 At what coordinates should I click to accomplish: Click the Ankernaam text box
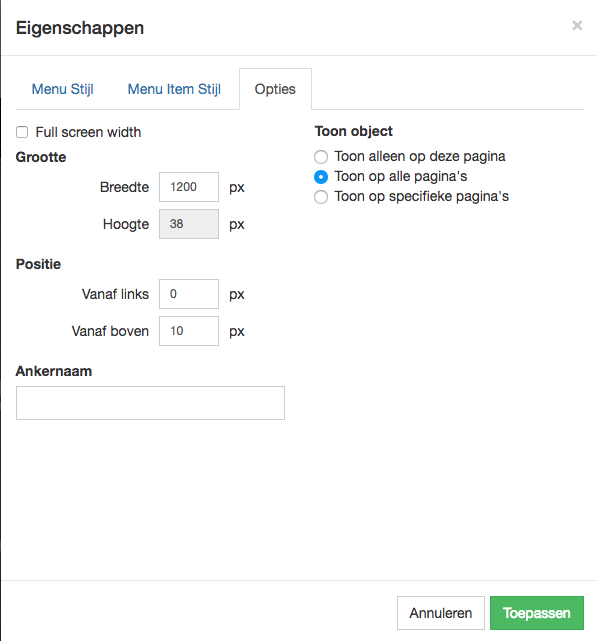150,403
